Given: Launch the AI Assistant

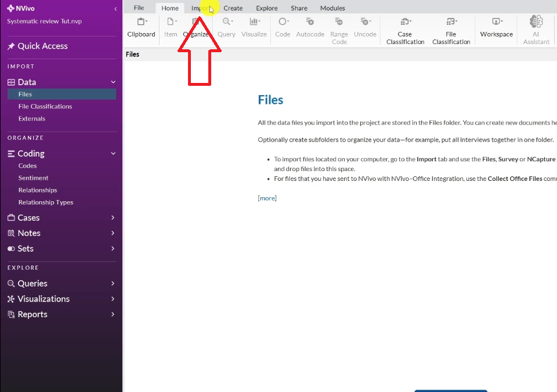Looking at the screenshot, I should click(536, 30).
